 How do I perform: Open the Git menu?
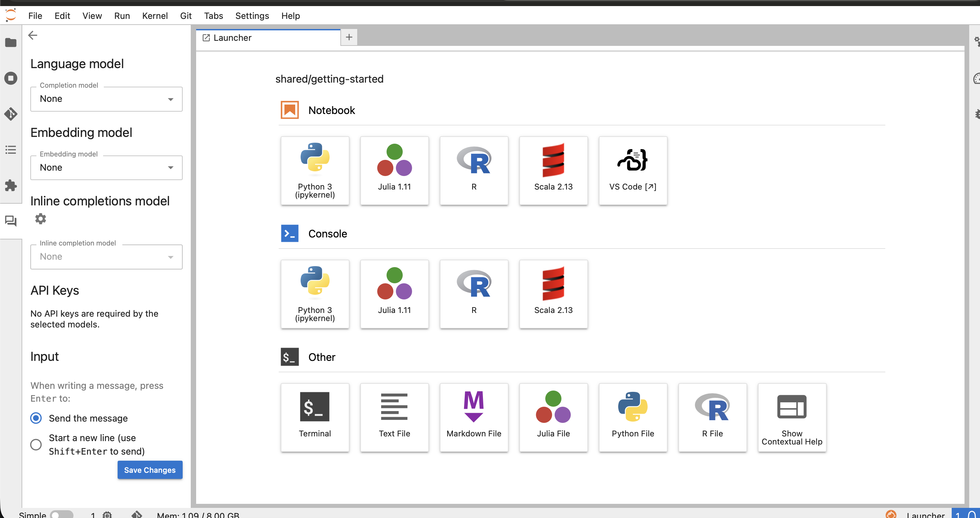point(186,16)
